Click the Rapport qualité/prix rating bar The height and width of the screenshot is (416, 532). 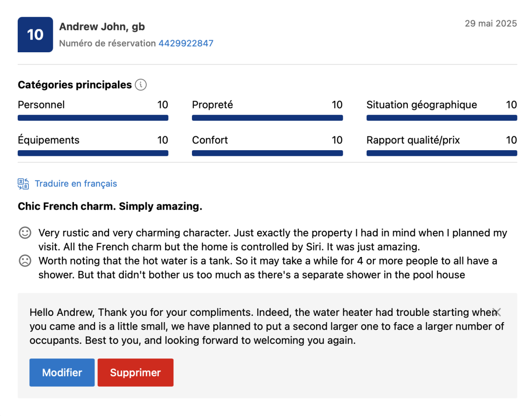click(442, 153)
